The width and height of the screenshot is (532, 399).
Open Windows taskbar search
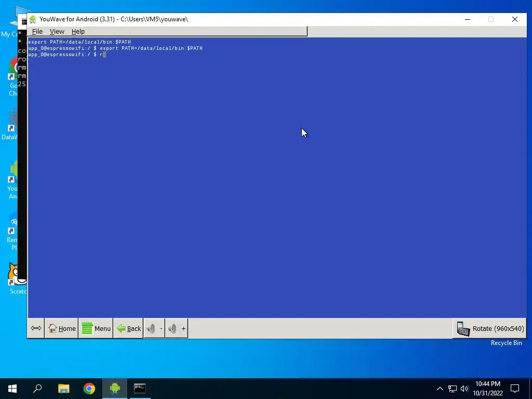(x=37, y=389)
